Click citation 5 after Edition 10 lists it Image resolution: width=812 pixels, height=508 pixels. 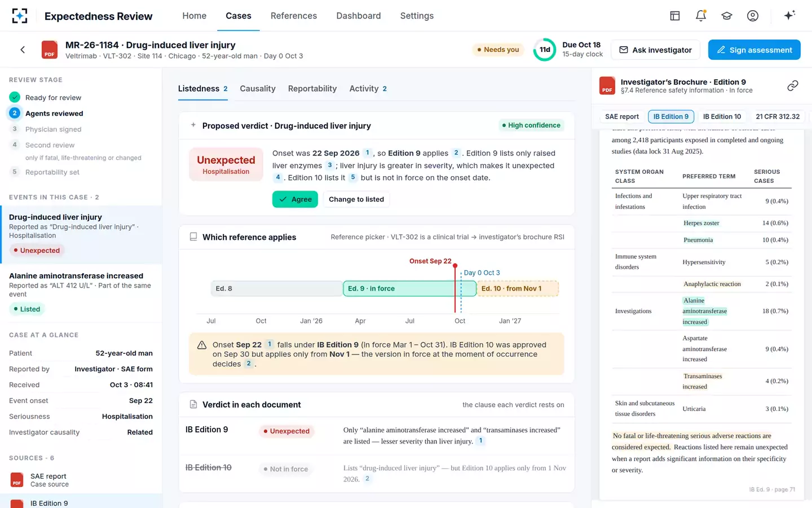coord(353,177)
